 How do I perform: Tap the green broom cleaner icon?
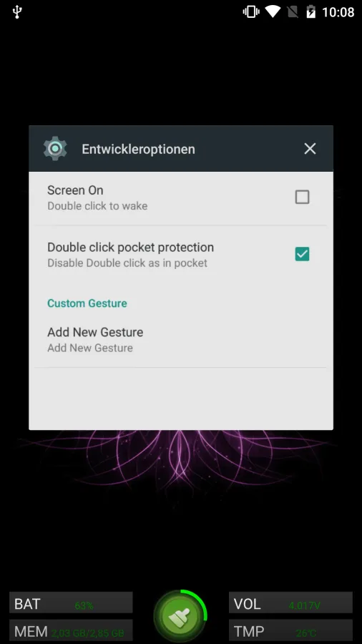point(180,616)
